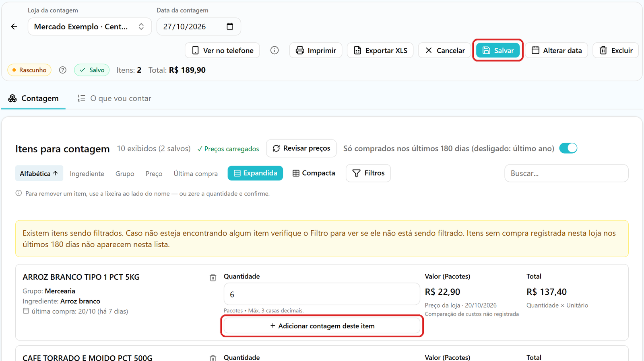Click the Imprimir button
The image size is (644, 361).
tap(316, 50)
